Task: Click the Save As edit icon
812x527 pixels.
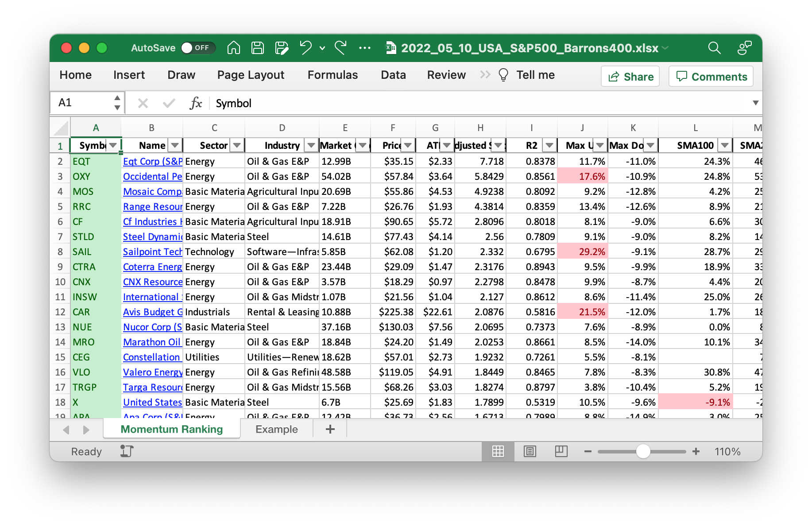Action: (281, 48)
